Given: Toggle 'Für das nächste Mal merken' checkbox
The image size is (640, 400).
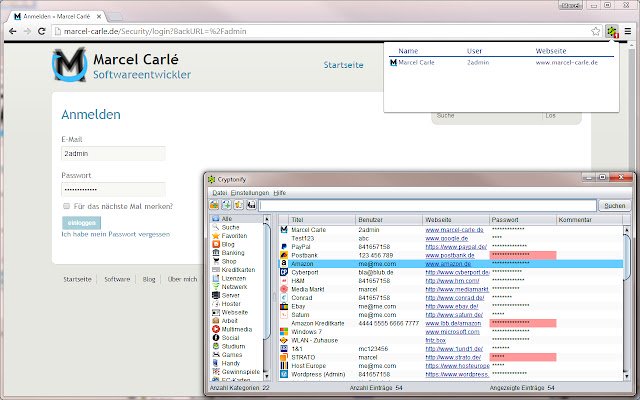Looking at the screenshot, I should click(x=66, y=206).
